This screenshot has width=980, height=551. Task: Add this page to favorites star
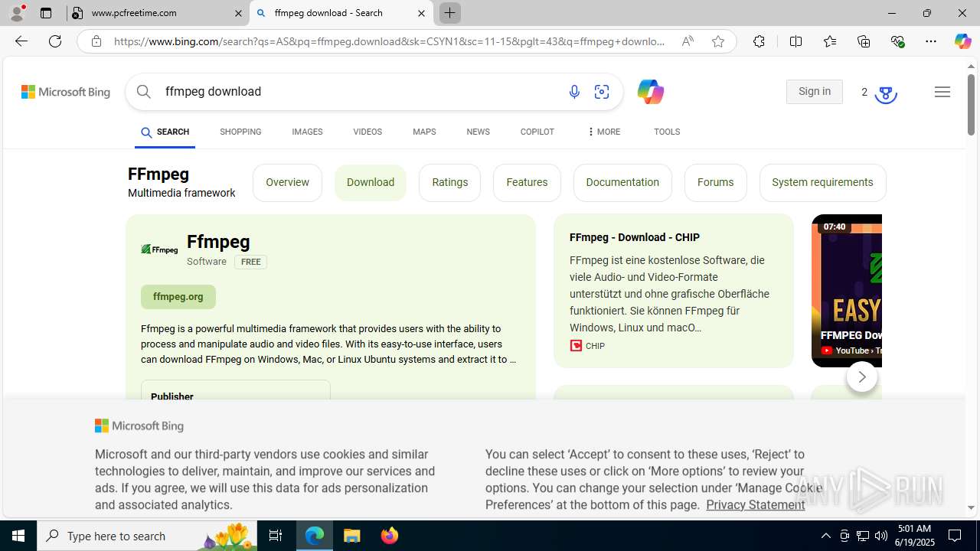click(x=718, y=41)
